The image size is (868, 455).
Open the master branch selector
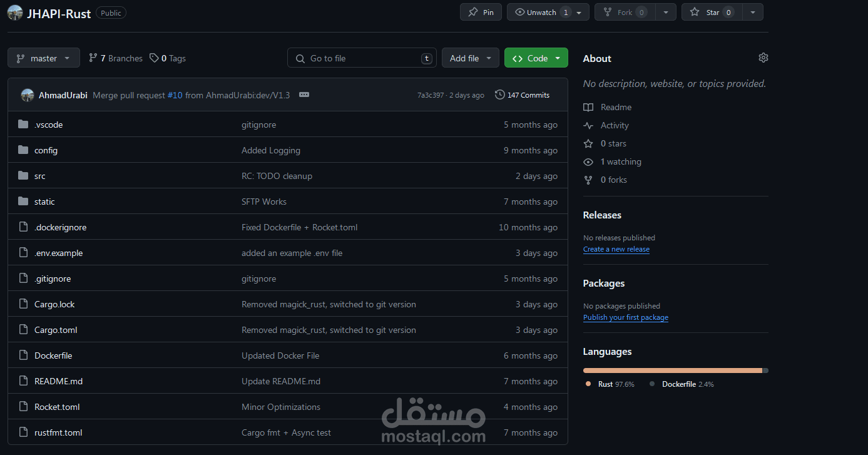point(44,58)
